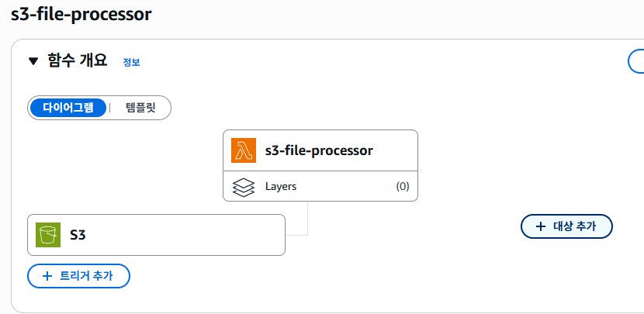The width and height of the screenshot is (644, 314).
Task: Select the s3-file-processor function name in diagram
Action: pyautogui.click(x=319, y=150)
